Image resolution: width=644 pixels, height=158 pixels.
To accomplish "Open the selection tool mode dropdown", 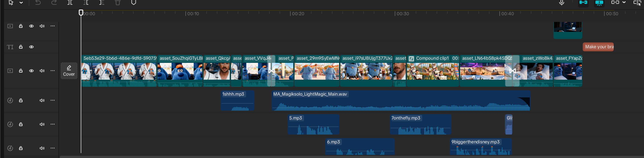I will click(21, 2).
